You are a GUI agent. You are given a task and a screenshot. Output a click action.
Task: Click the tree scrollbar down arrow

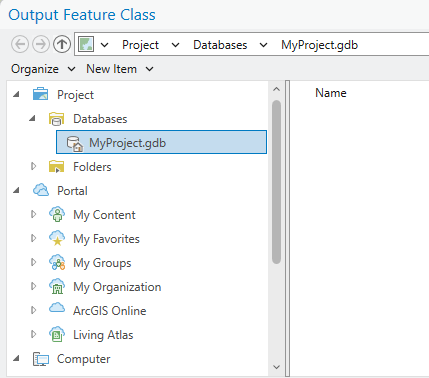pyautogui.click(x=276, y=367)
